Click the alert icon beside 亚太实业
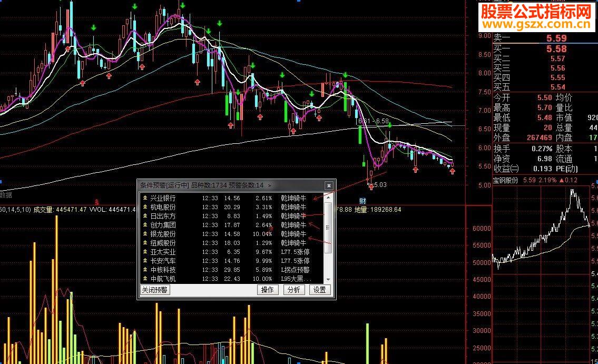The image size is (598, 364). (x=145, y=252)
